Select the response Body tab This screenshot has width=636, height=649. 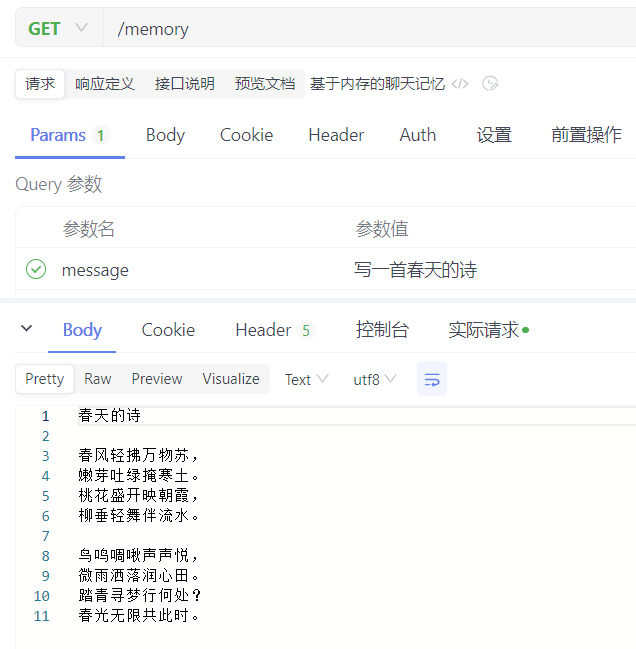pos(82,330)
